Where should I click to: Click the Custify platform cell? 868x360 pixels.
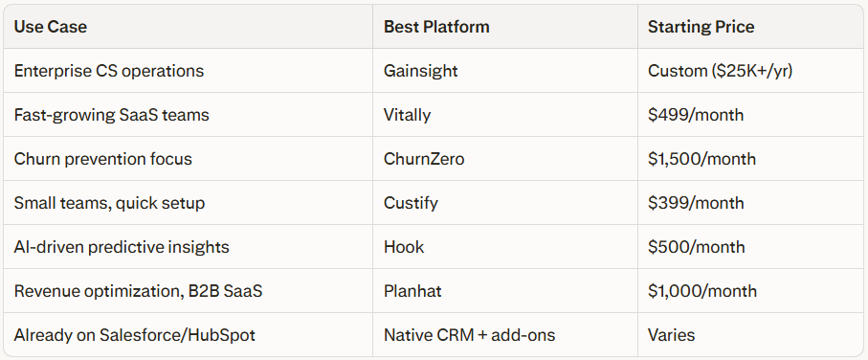[505, 203]
